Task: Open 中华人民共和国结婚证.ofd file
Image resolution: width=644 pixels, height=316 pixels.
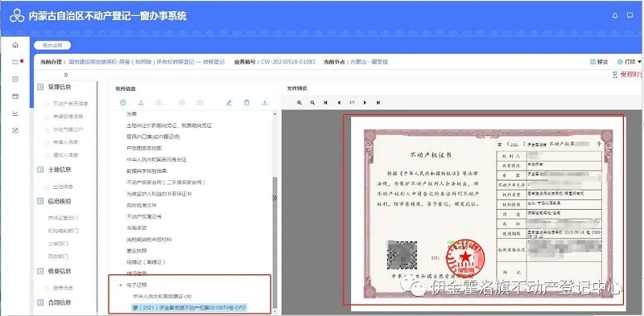Action: 163,296
